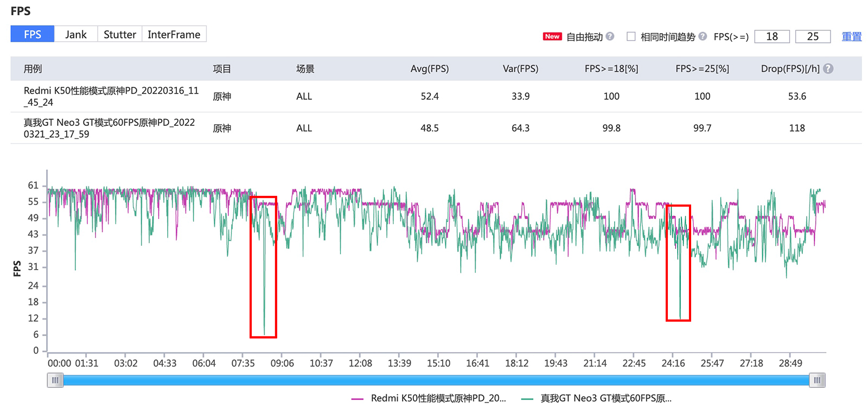Click right handle of time range slider
The height and width of the screenshot is (409, 868).
point(817,380)
